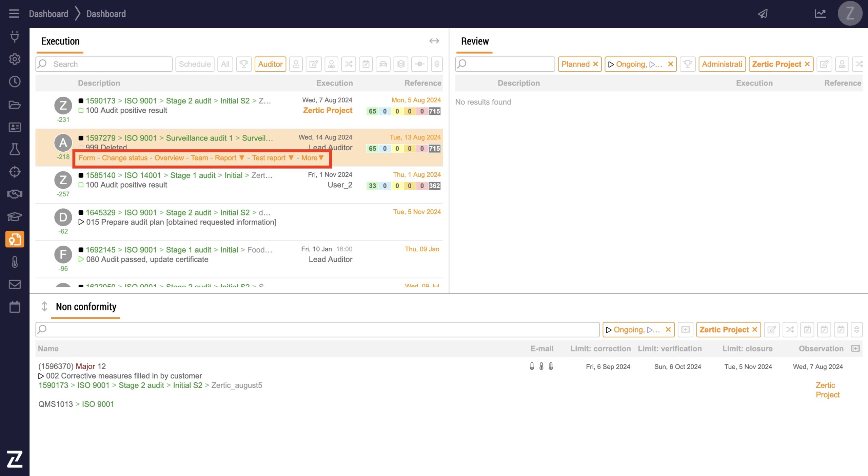Toggle the Auditor filter button
The image size is (868, 476).
pyautogui.click(x=270, y=64)
